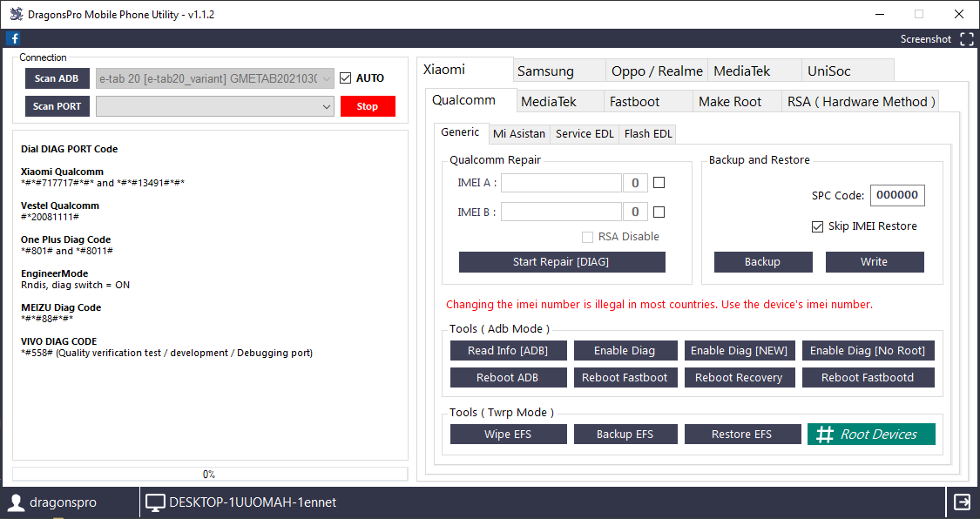
Task: Tick the RSA Disable checkbox
Action: pos(587,237)
